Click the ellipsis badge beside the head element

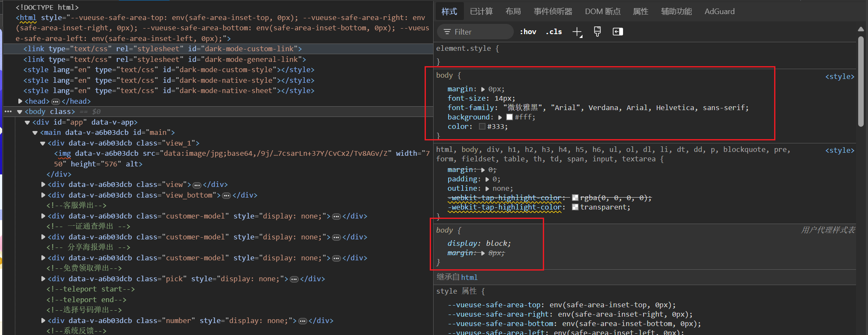tap(55, 102)
